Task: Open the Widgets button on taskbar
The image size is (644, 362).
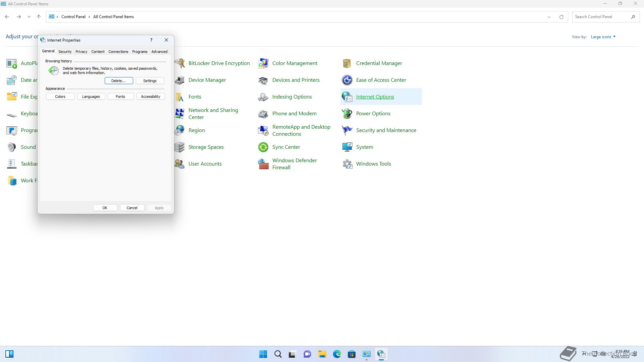Action: tap(9, 354)
